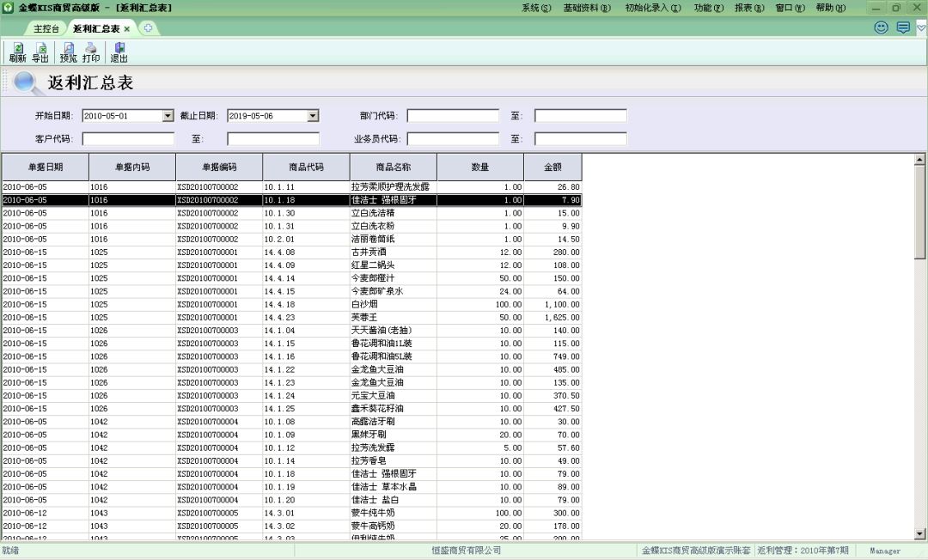Click 返利管理:2010年第7期 status entry
The image size is (928, 560).
tap(803, 550)
